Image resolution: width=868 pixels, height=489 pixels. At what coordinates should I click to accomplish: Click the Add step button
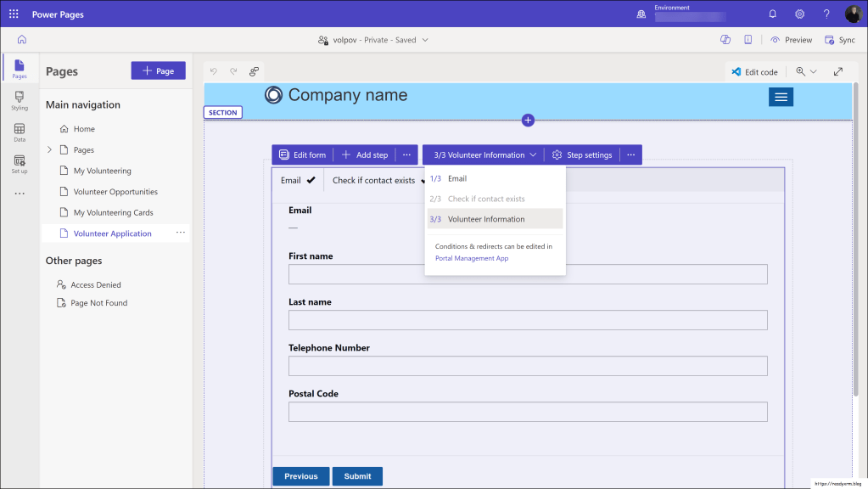[365, 155]
